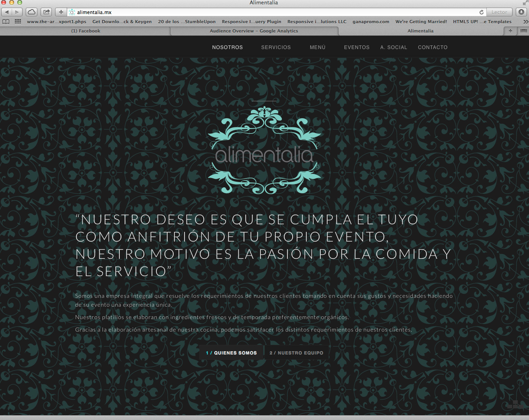Screen dimensions: 529x420
Task: Click the Lector reader button
Action: point(499,12)
